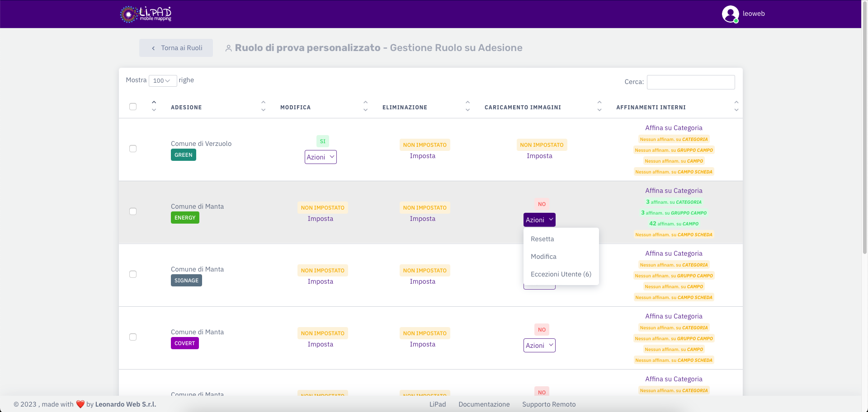Toggle the select-all checkbox in table header
Screen dimensions: 868x412
tap(133, 107)
